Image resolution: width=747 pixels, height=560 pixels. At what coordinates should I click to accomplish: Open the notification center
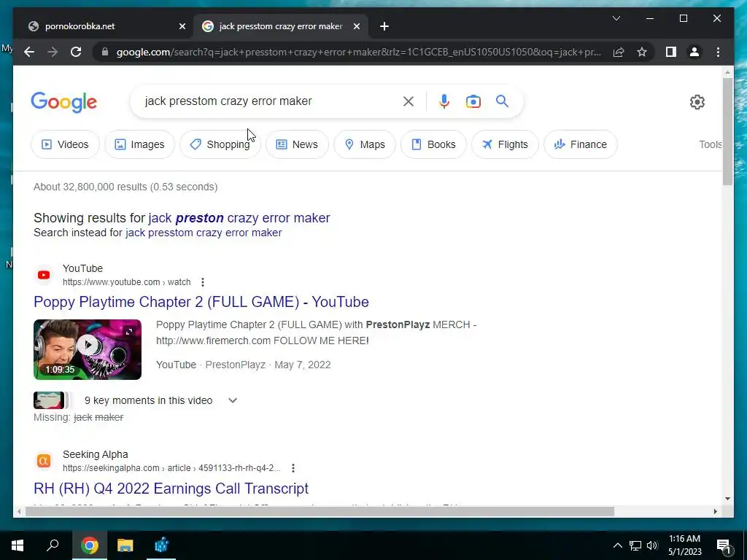[x=724, y=545]
